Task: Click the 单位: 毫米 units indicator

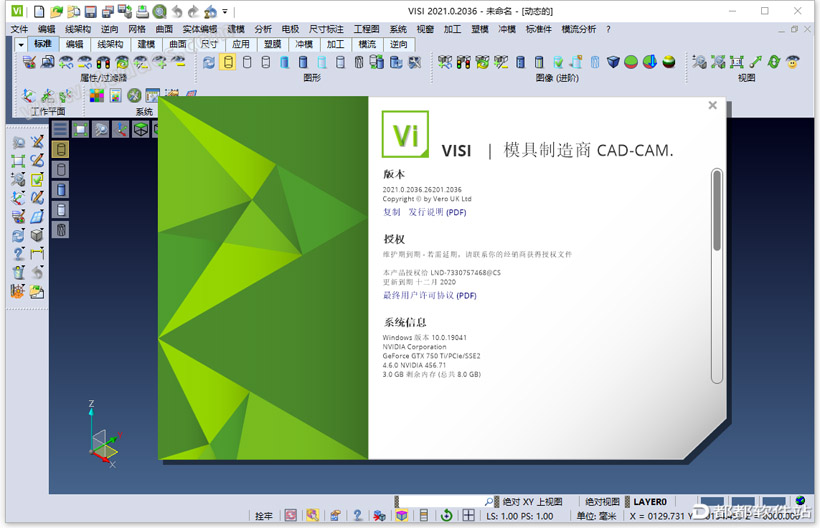Action: coord(596,516)
